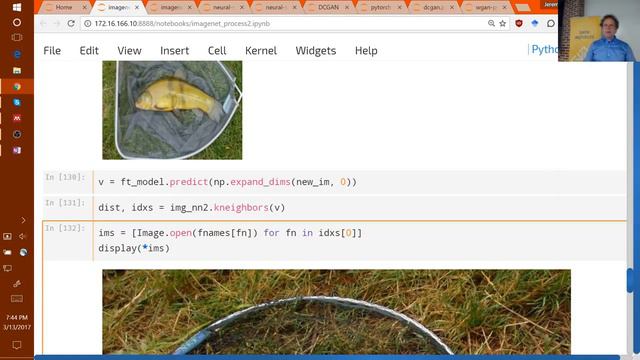Click the In [130] cell prompt

(65, 177)
